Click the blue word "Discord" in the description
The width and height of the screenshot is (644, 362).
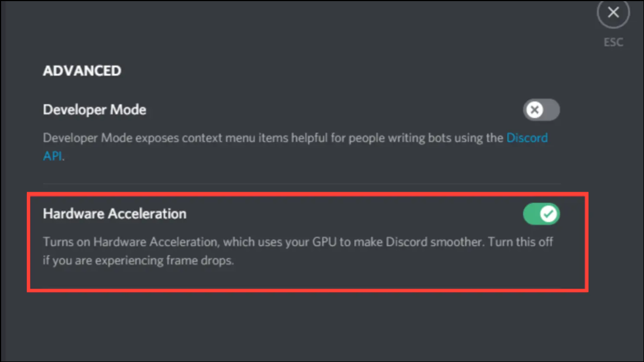[x=527, y=138]
